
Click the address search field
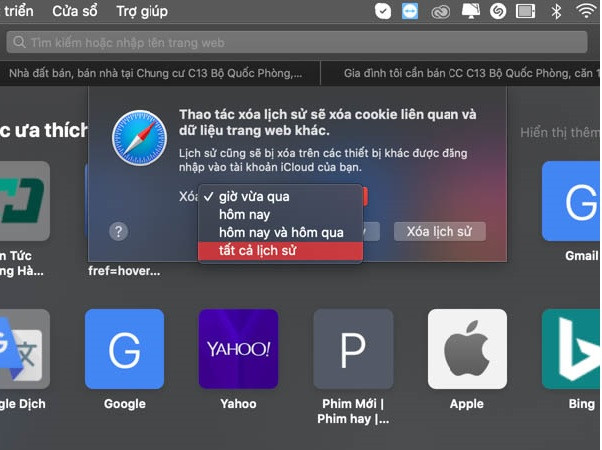[x=297, y=42]
